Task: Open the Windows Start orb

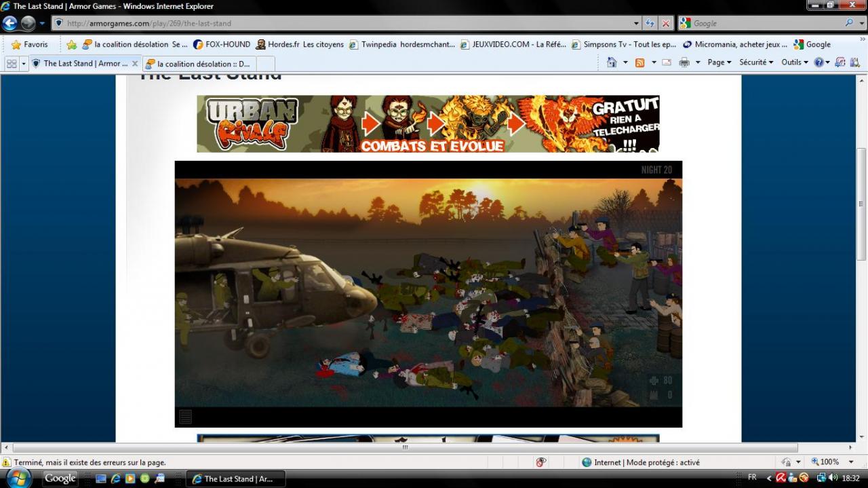Action: (19, 478)
